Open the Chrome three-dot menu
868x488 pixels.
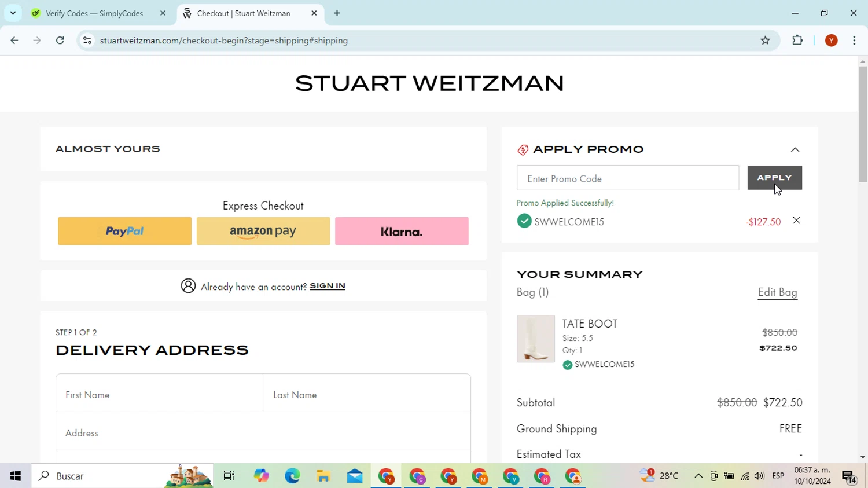point(855,41)
